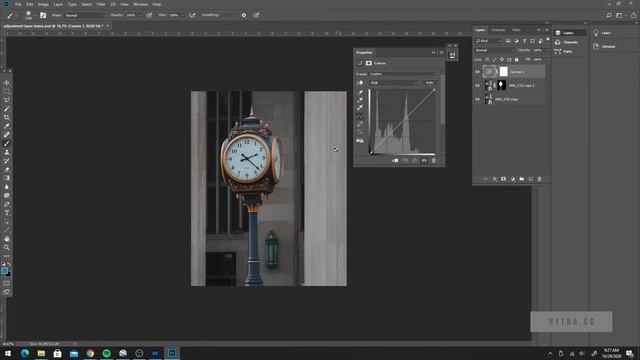Select the Hand tool
The image size is (640, 360).
coord(7,239)
